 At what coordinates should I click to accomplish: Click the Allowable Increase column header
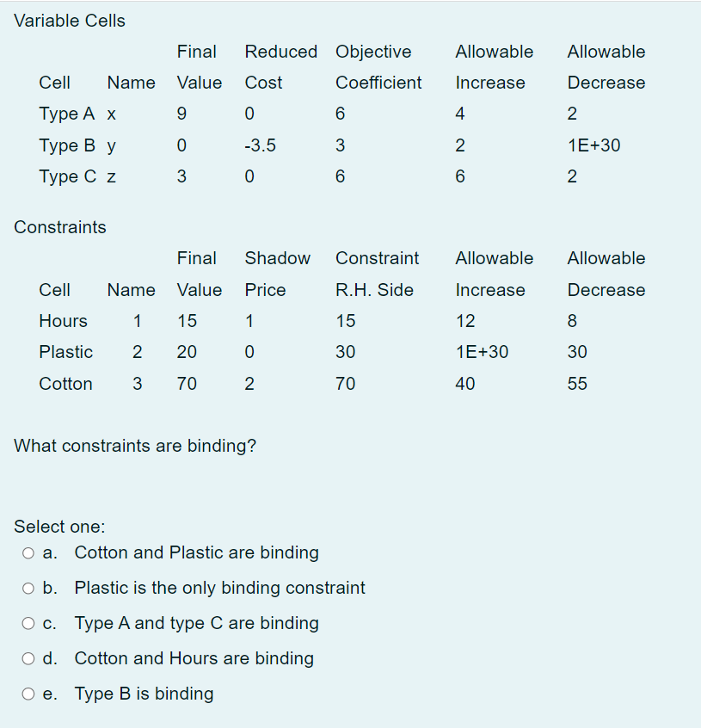tap(494, 274)
